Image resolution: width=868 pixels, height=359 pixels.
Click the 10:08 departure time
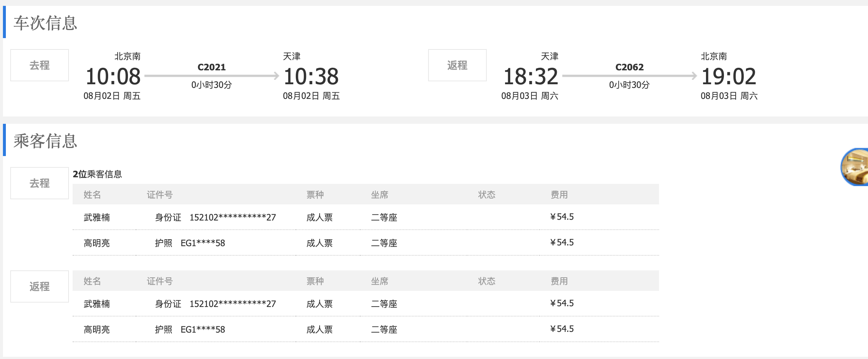click(113, 77)
